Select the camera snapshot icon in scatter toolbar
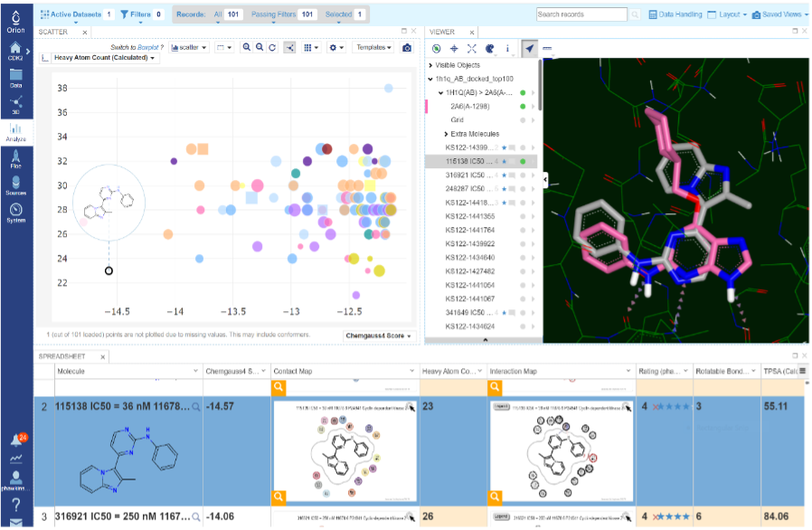 pos(408,48)
